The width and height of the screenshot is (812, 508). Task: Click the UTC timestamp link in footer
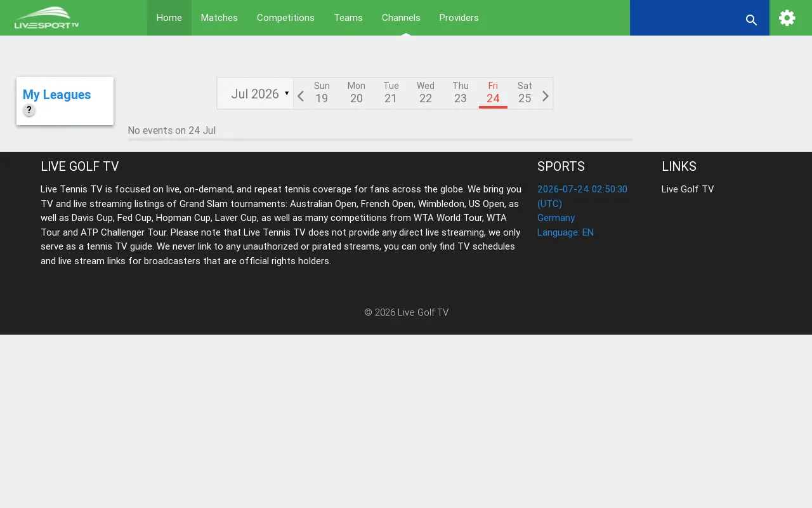click(x=582, y=196)
